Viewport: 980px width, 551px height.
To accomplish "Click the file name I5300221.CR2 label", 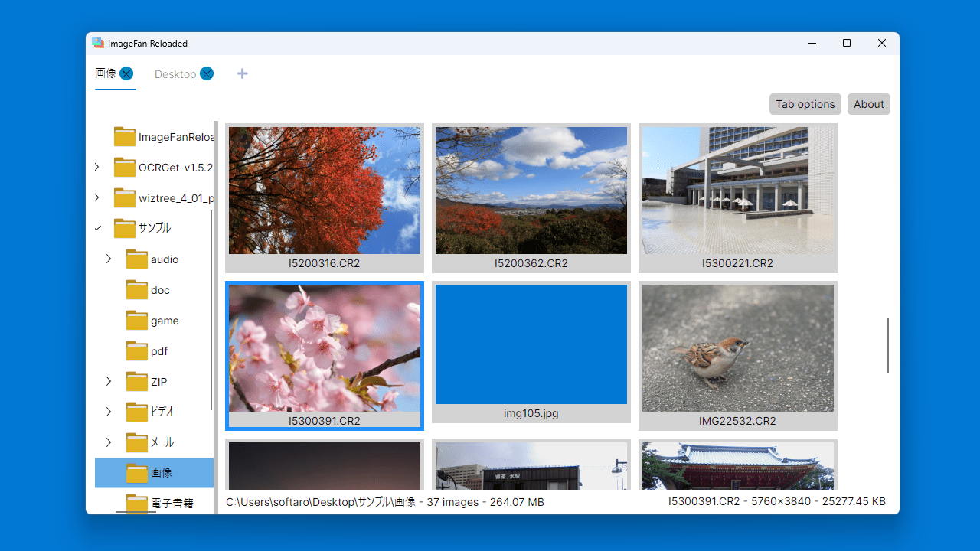I will 738,263.
